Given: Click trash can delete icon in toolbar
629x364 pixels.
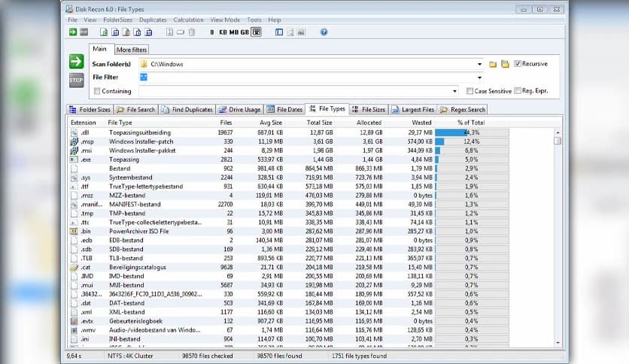Looking at the screenshot, I should [x=192, y=32].
